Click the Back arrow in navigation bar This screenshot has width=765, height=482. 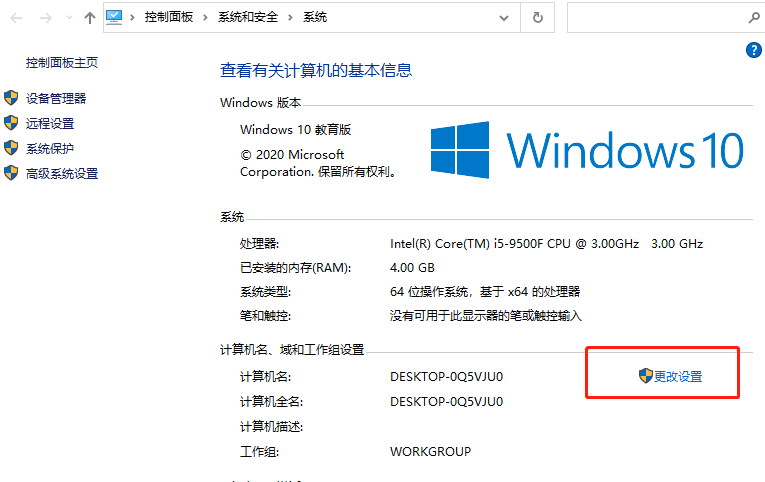[17, 17]
